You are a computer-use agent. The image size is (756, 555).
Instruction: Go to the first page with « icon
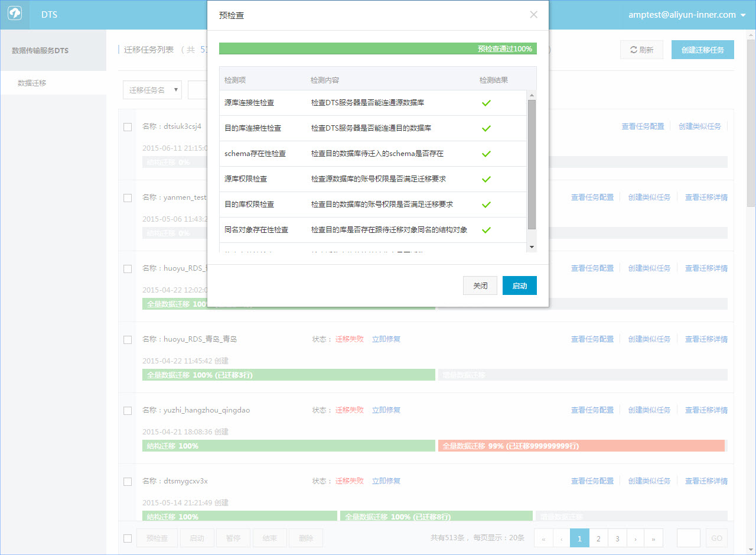click(x=543, y=538)
